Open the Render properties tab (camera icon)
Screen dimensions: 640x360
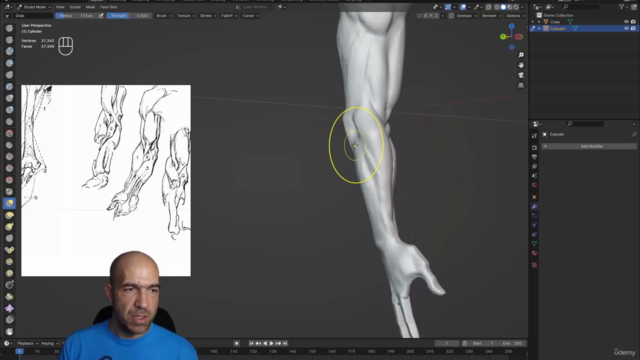coord(534,147)
